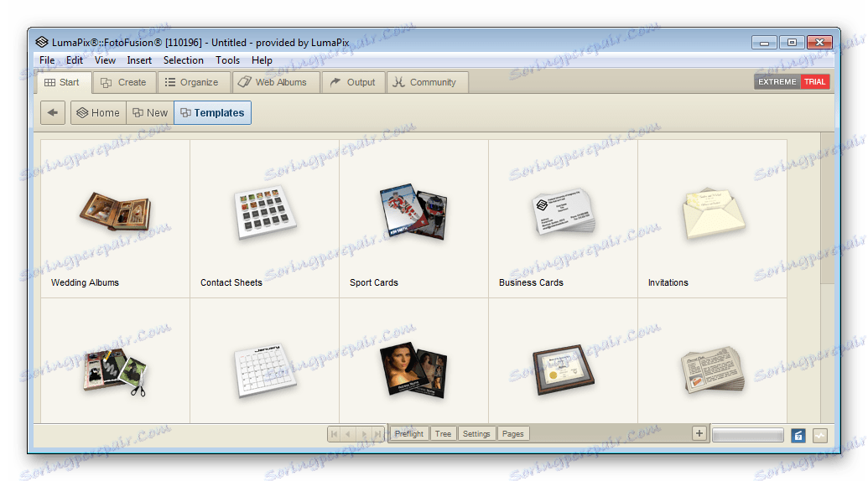The height and width of the screenshot is (481, 868).
Task: Open the Business Cards template icon
Action: (x=564, y=212)
